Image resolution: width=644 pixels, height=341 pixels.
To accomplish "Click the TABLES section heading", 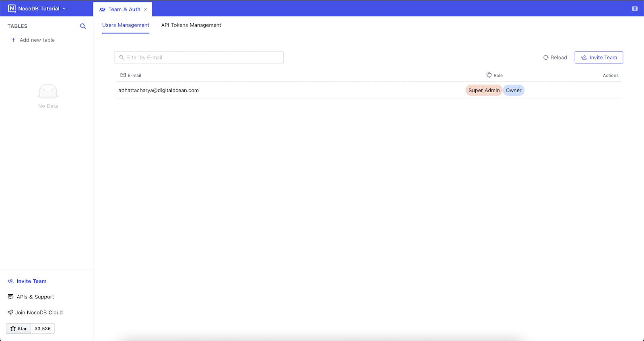I will (18, 26).
